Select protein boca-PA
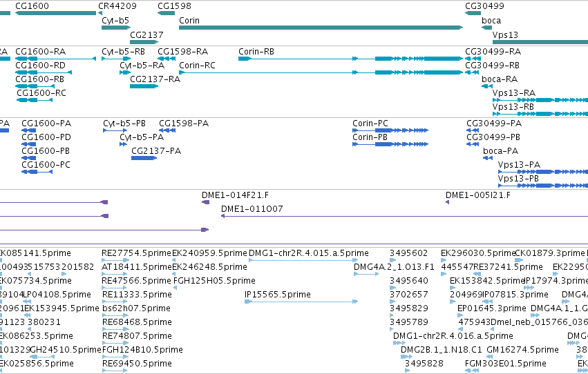Viewport: 588px width, 374px height. tap(488, 158)
